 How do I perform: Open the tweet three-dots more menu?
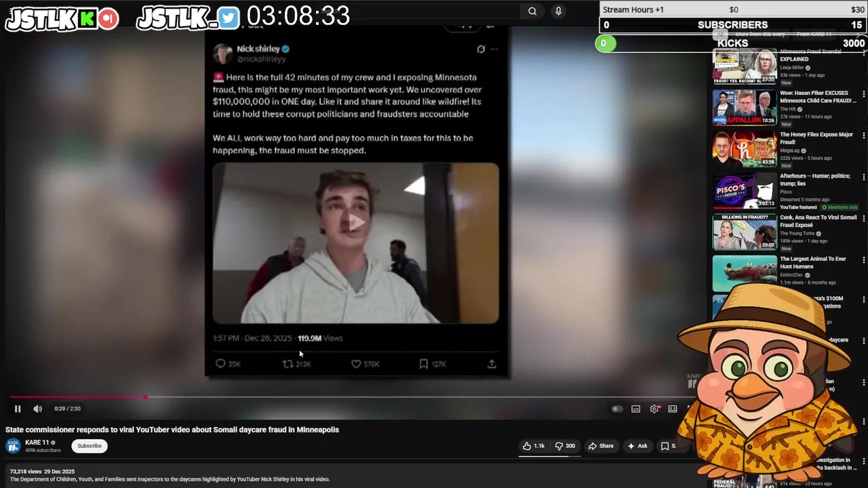click(494, 49)
